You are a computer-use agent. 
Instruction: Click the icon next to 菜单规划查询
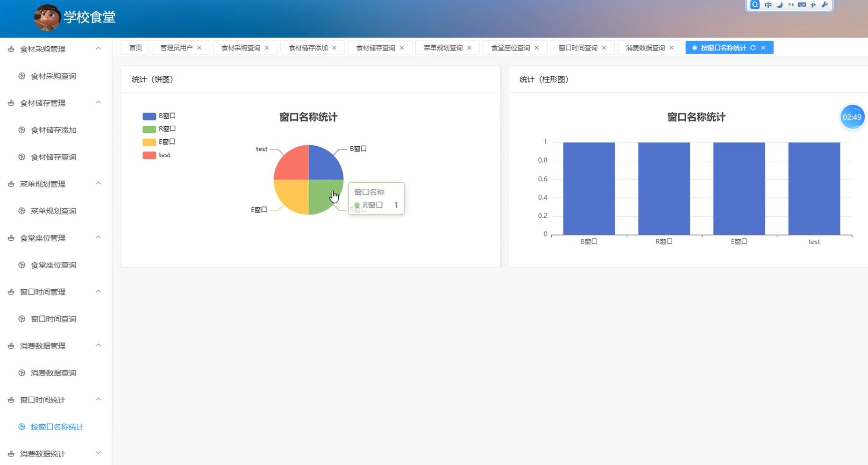[x=21, y=211]
